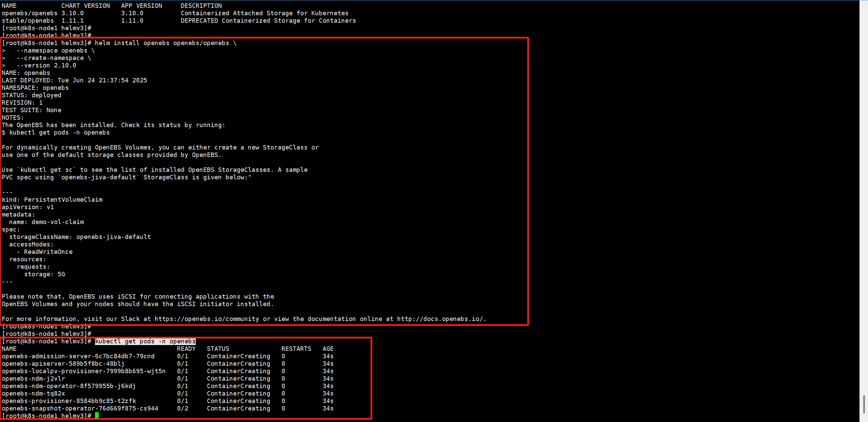Image resolution: width=868 pixels, height=422 pixels.
Task: Click the 'kind: PersistentVolumeClaim' line
Action: coord(52,200)
